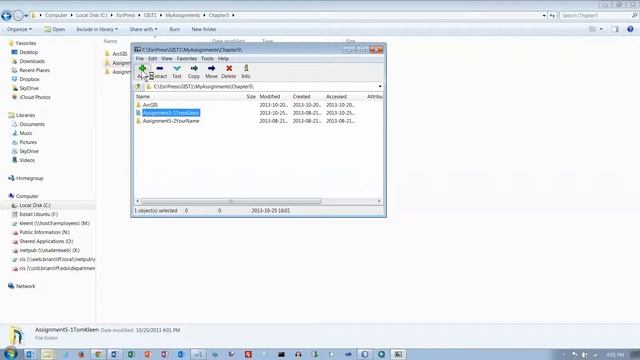
Task: Open the Edit menu in 7-Zip
Action: click(153, 59)
